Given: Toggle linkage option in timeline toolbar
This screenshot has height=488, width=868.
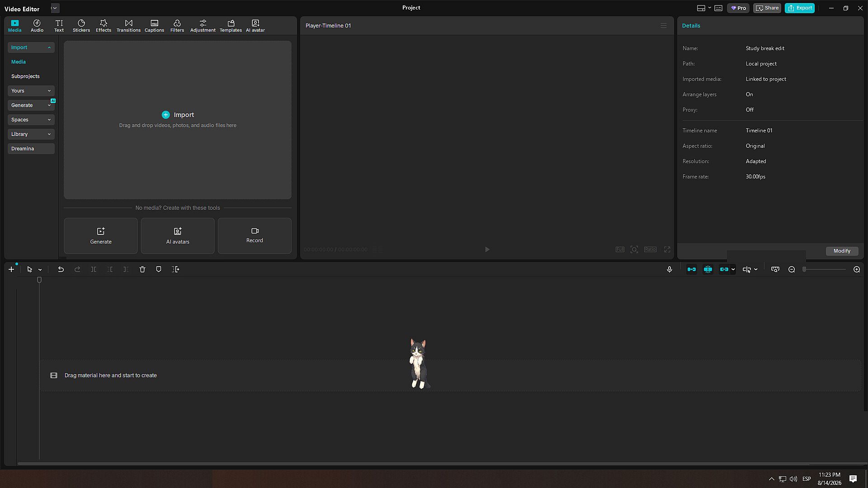Looking at the screenshot, I should pos(724,269).
